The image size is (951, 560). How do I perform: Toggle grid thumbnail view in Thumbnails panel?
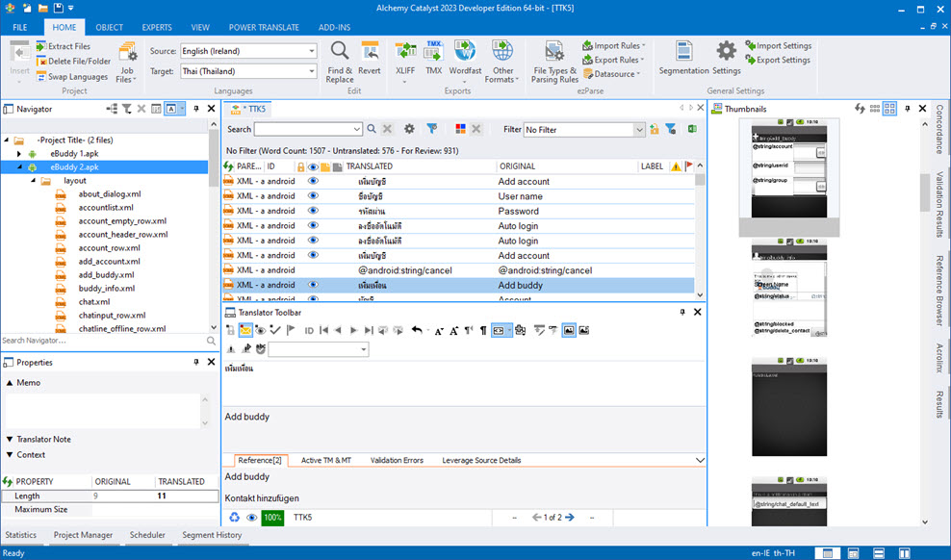pyautogui.click(x=889, y=109)
